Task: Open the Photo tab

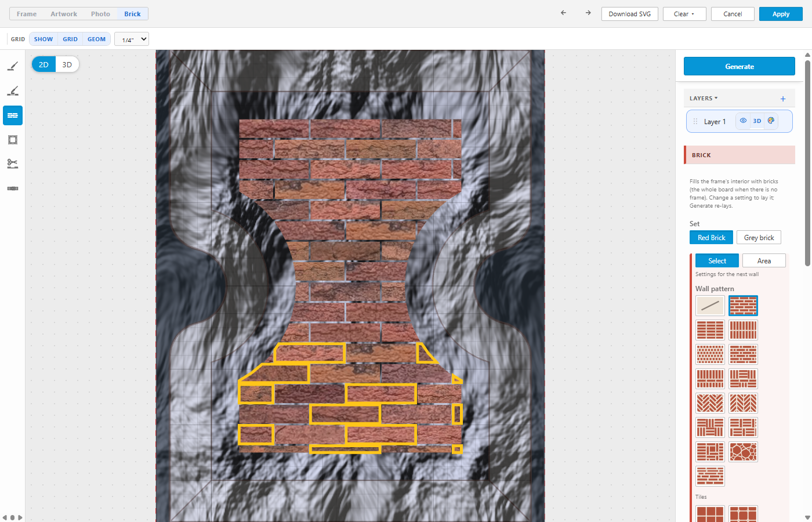Action: (x=100, y=14)
